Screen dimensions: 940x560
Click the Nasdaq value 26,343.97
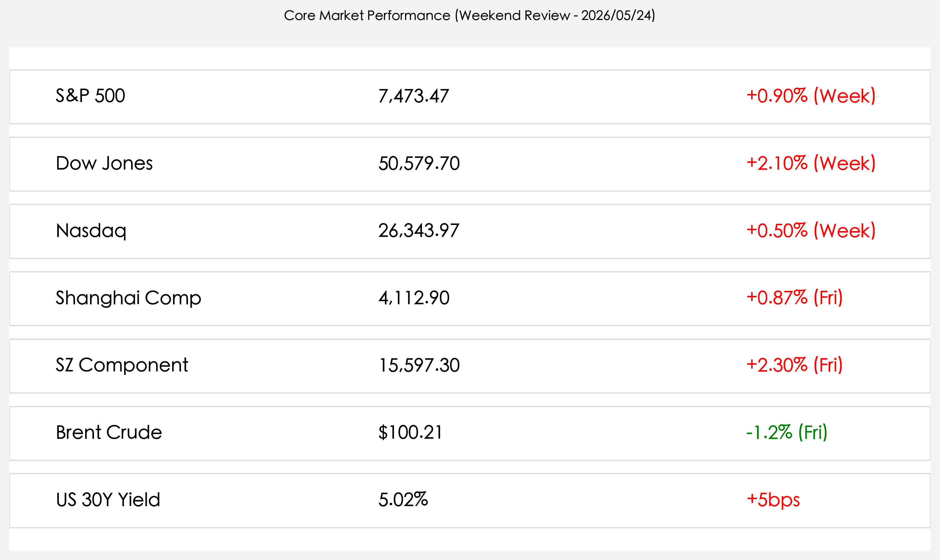point(419,231)
